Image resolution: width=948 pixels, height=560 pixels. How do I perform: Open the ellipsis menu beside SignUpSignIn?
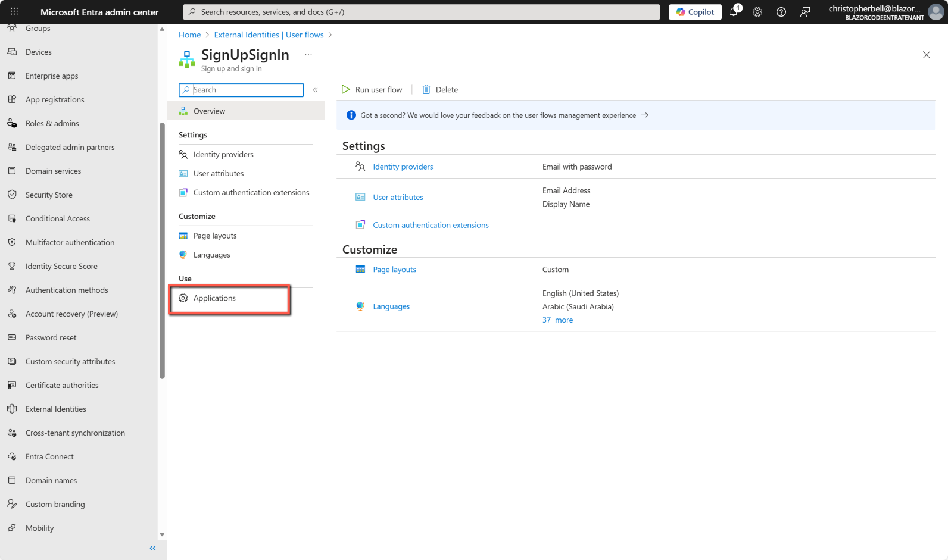tap(308, 55)
